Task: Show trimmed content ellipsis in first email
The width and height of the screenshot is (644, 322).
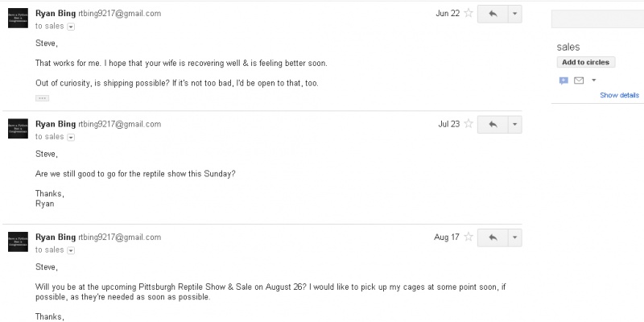Action: coord(43,98)
